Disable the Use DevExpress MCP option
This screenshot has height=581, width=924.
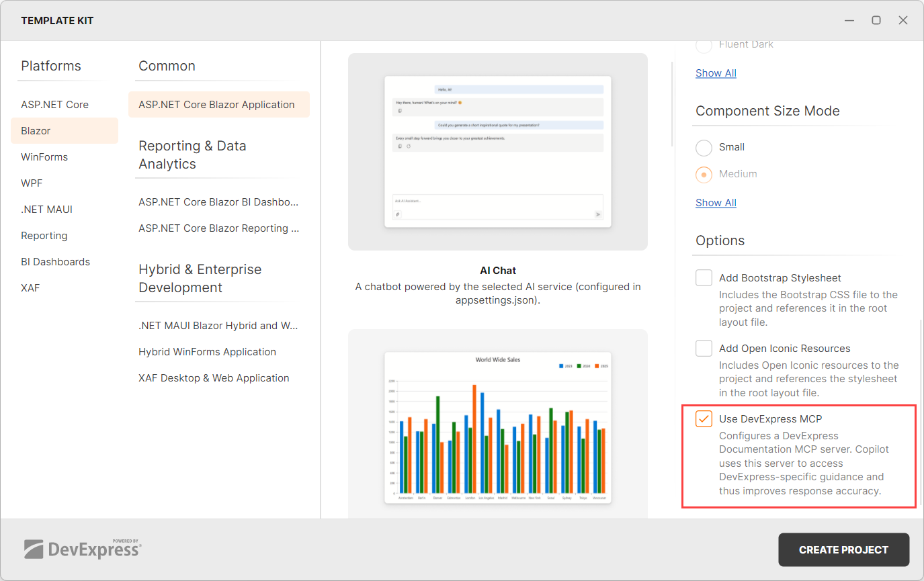pyautogui.click(x=704, y=418)
